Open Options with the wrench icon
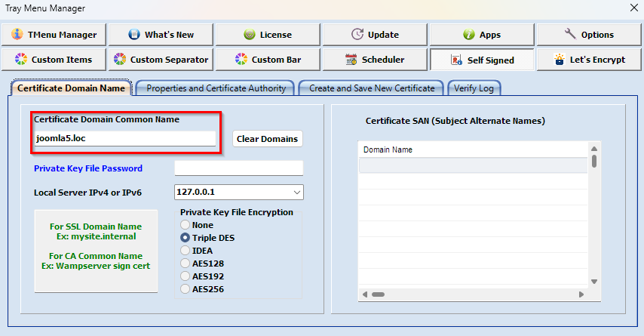 pyautogui.click(x=589, y=35)
